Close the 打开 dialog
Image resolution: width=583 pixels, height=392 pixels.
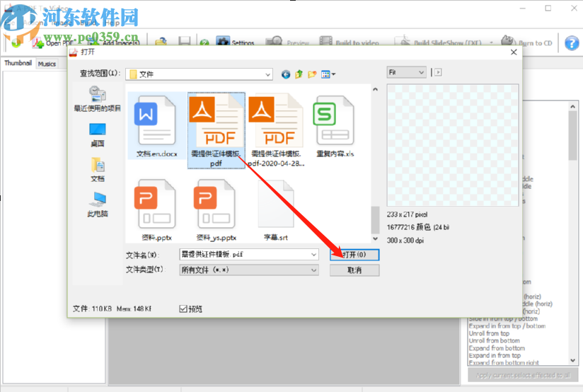(x=514, y=52)
